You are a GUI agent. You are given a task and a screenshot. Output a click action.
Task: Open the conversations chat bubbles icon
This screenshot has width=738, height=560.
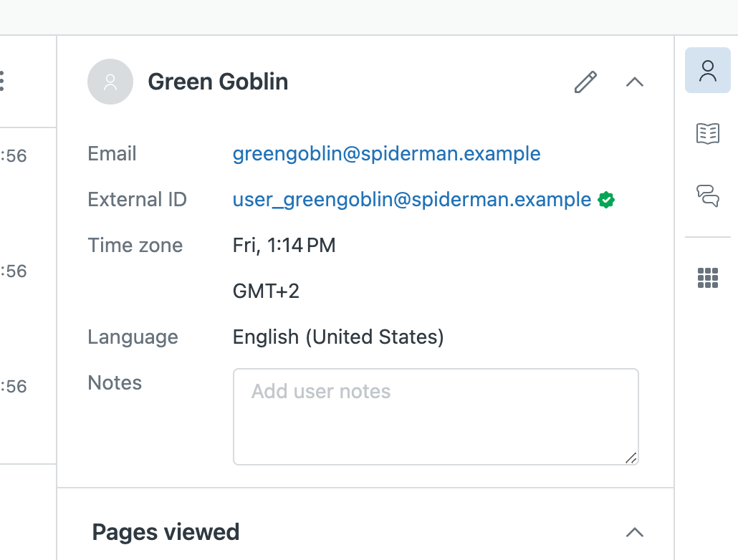[x=707, y=195]
